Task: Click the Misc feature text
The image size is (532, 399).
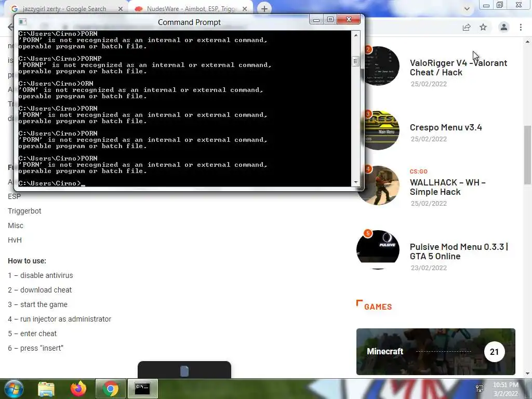Action: click(x=16, y=225)
